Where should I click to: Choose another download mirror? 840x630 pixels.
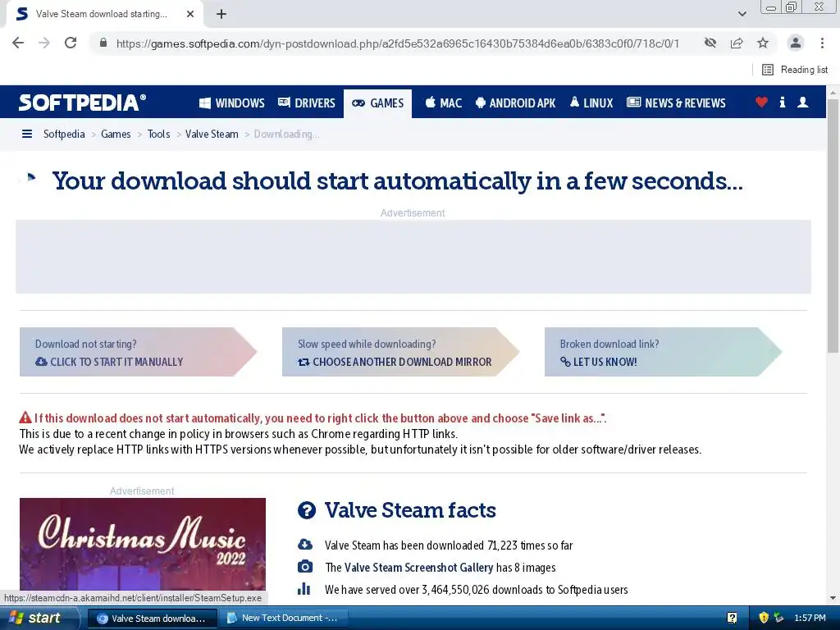click(400, 352)
